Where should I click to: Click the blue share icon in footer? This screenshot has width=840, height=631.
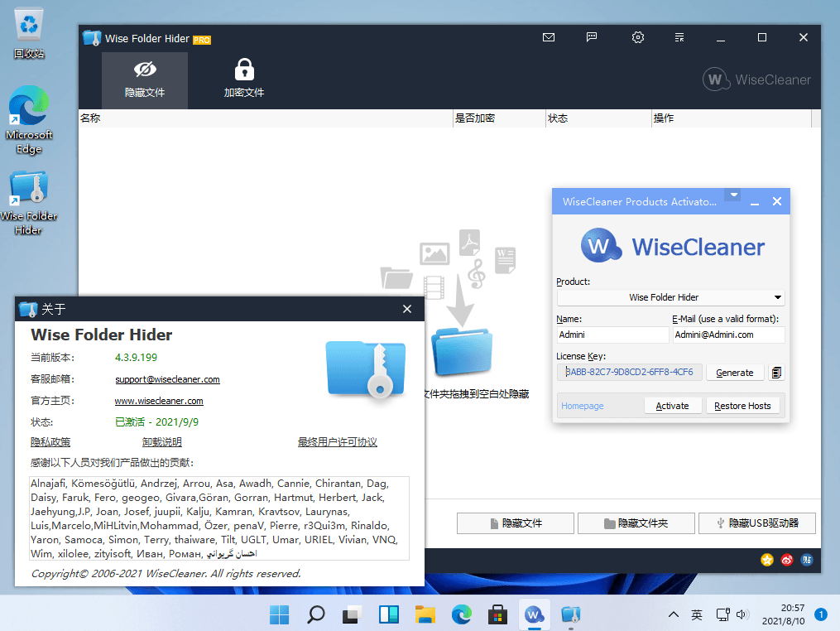(807, 561)
